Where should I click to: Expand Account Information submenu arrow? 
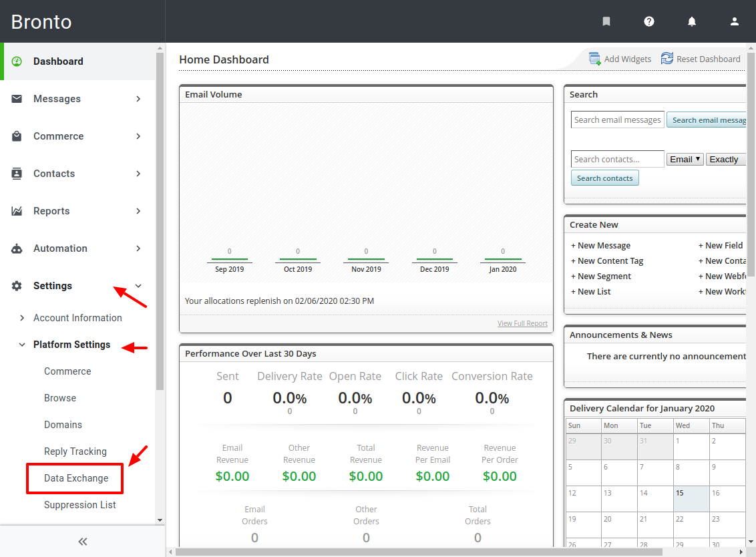click(x=21, y=318)
